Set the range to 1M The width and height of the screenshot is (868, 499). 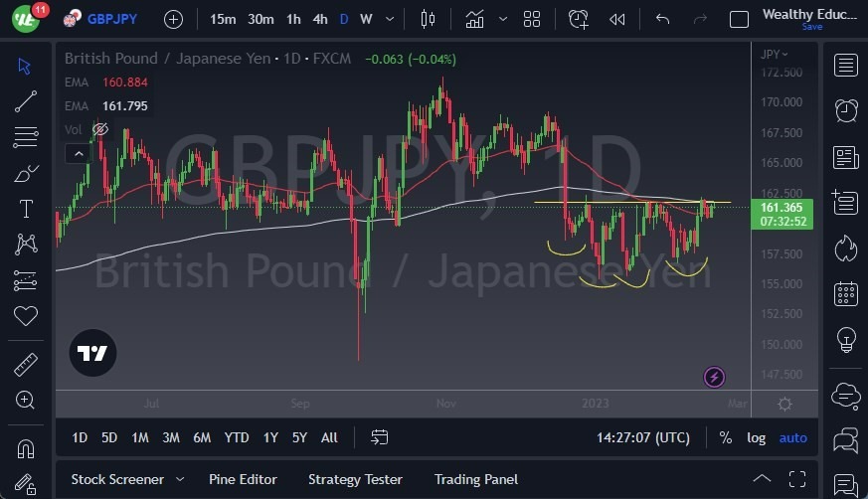coord(140,437)
